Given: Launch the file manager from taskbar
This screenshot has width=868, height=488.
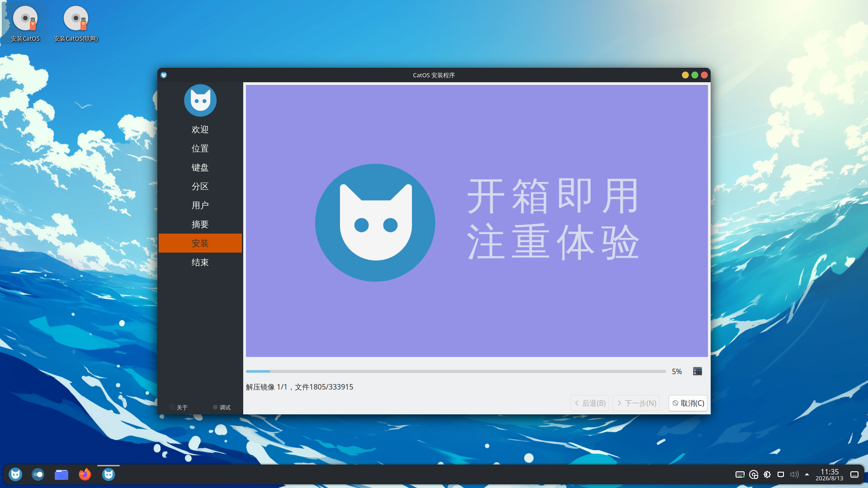Looking at the screenshot, I should click(x=61, y=474).
